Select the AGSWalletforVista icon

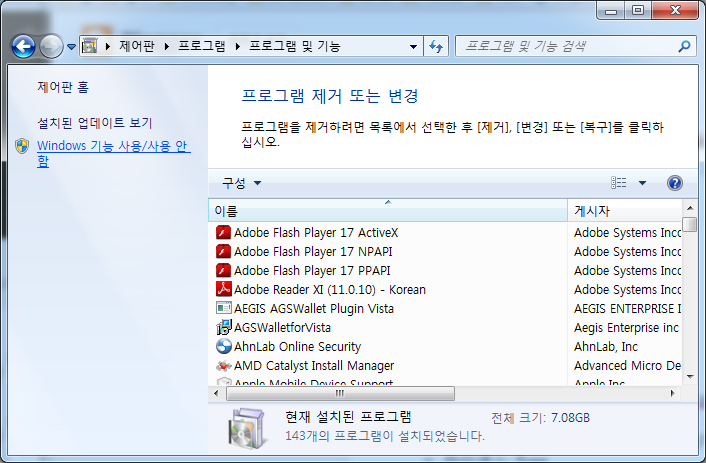pos(224,327)
